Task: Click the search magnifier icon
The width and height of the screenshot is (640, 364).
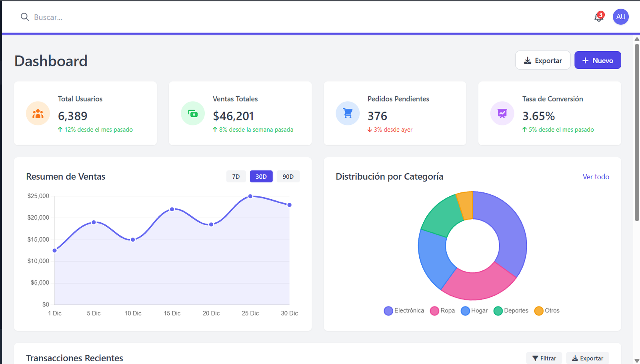Action: click(x=24, y=17)
